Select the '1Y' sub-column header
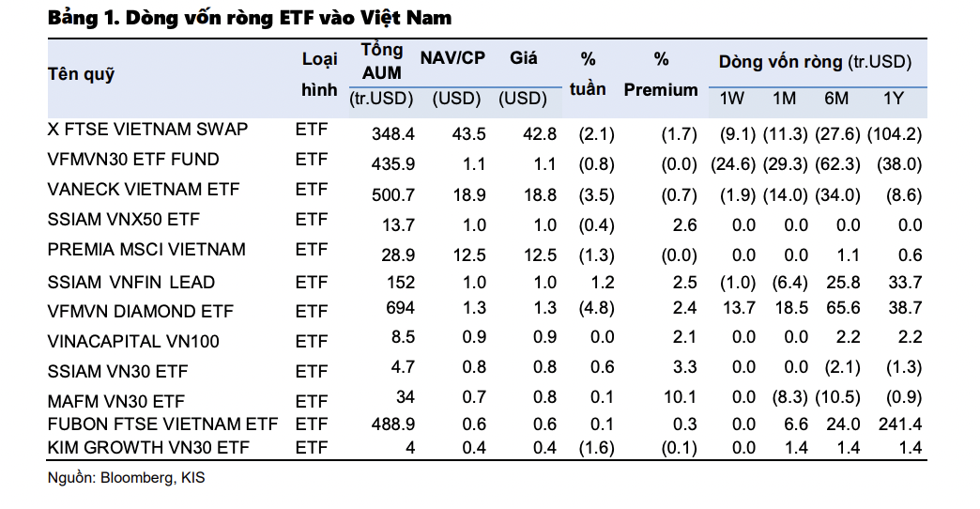 (x=894, y=99)
